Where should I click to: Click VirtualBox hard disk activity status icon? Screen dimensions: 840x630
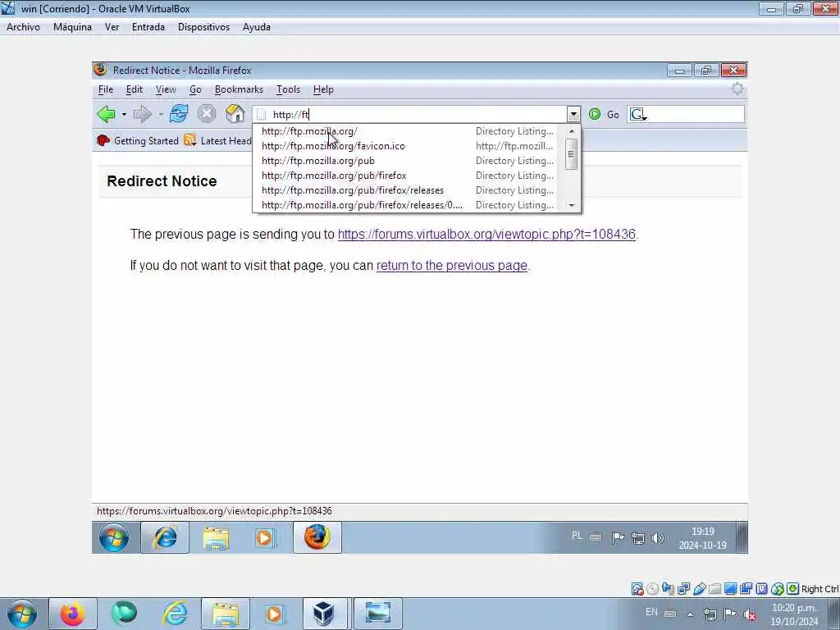(x=637, y=589)
